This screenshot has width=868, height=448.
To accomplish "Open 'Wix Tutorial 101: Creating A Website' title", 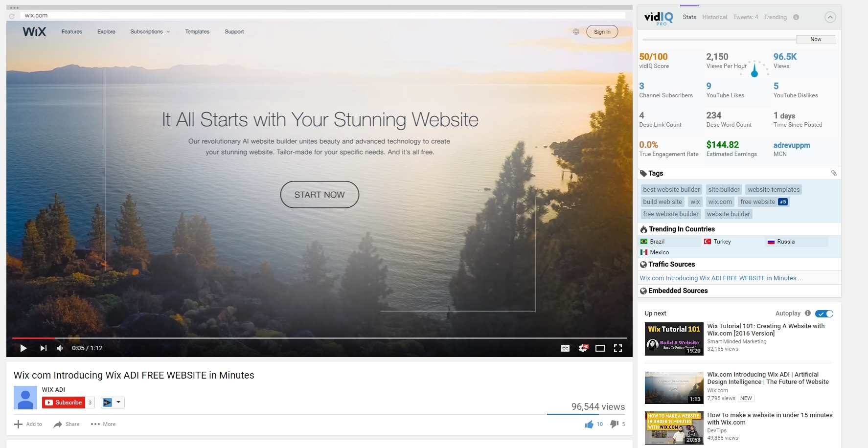I will point(766,330).
